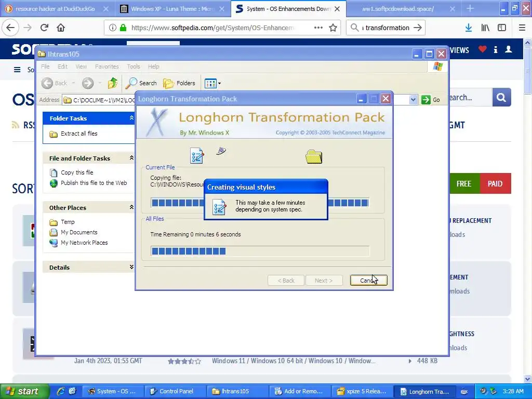Open Firefox library icon
Image resolution: width=532 pixels, height=399 pixels.
point(485,28)
